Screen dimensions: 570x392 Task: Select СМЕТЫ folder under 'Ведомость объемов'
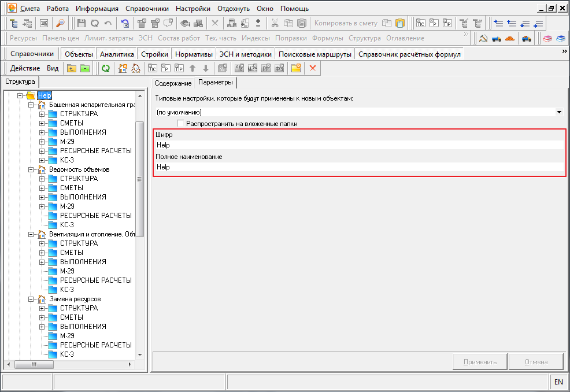(71, 188)
